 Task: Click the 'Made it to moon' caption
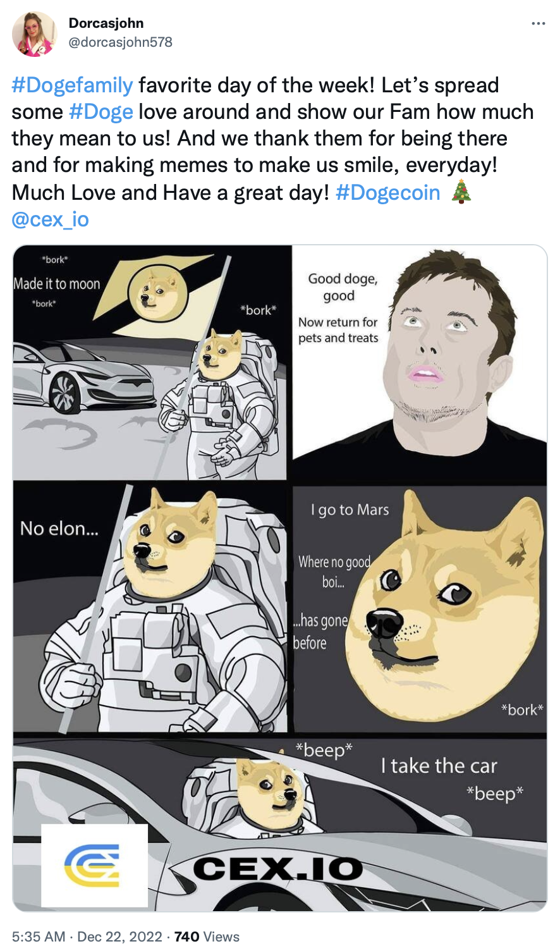[x=57, y=284]
